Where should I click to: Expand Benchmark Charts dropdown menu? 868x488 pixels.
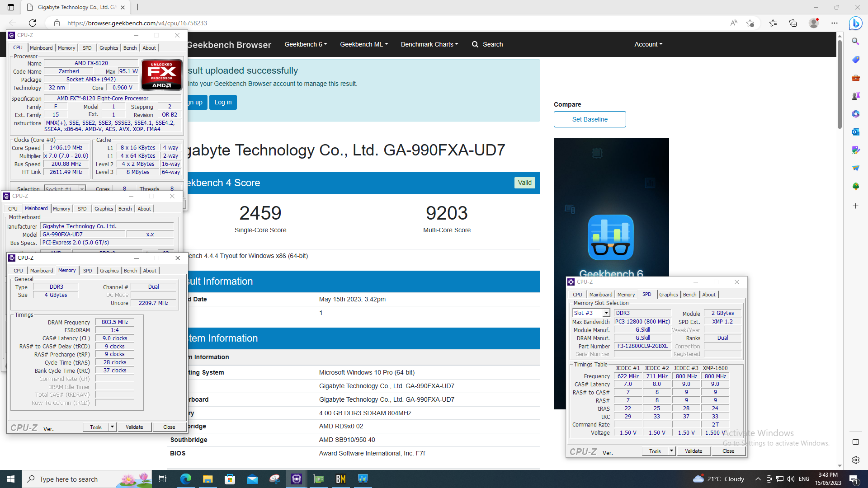[x=429, y=44]
